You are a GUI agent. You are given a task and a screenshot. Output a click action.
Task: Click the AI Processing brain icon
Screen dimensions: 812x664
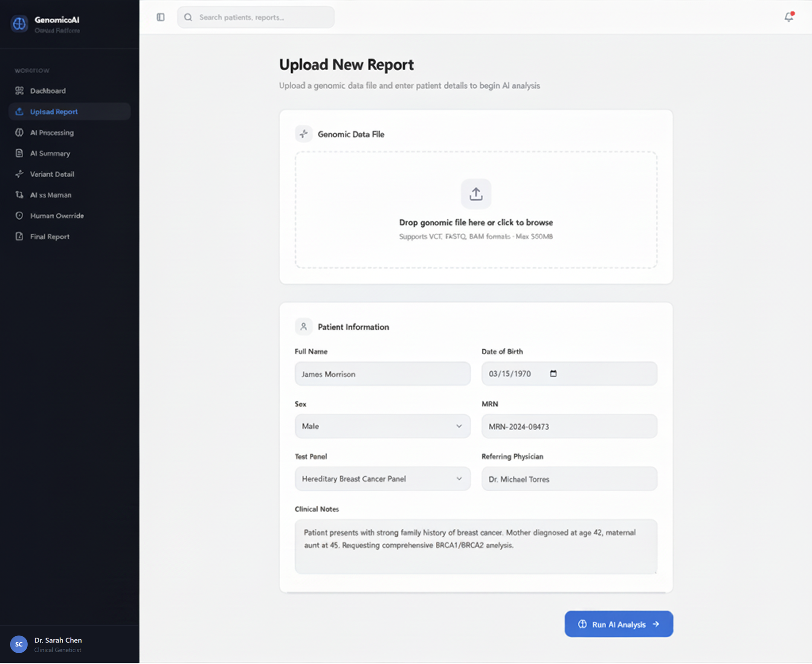coord(19,132)
